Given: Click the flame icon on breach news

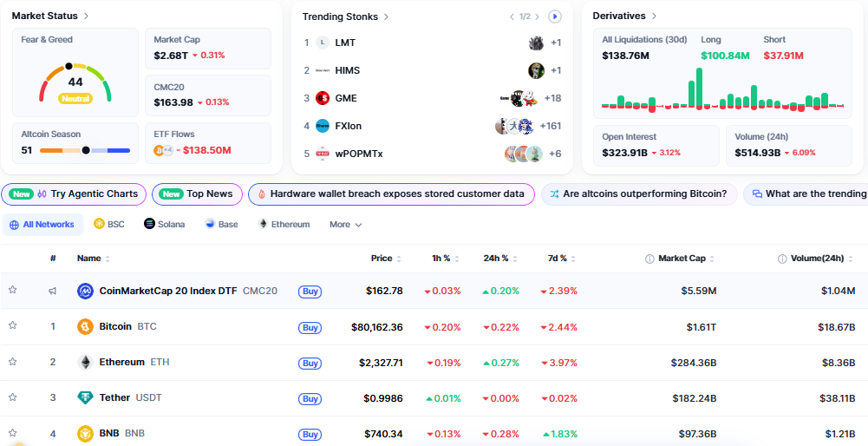Looking at the screenshot, I should [262, 193].
